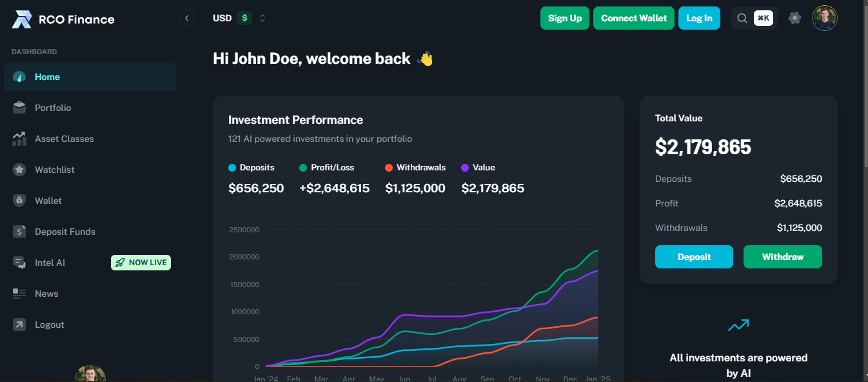The image size is (868, 382).
Task: Collapse the sidebar with the chevron button
Action: pyautogui.click(x=186, y=18)
